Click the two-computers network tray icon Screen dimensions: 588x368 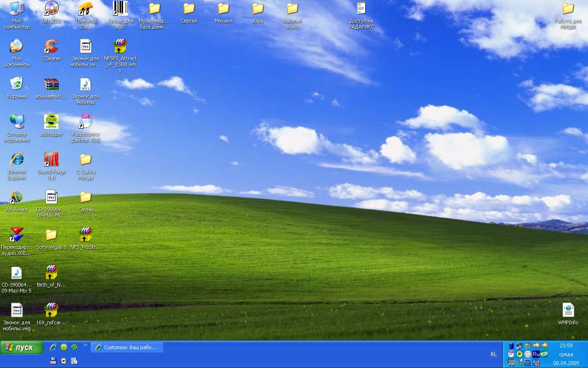click(x=519, y=346)
